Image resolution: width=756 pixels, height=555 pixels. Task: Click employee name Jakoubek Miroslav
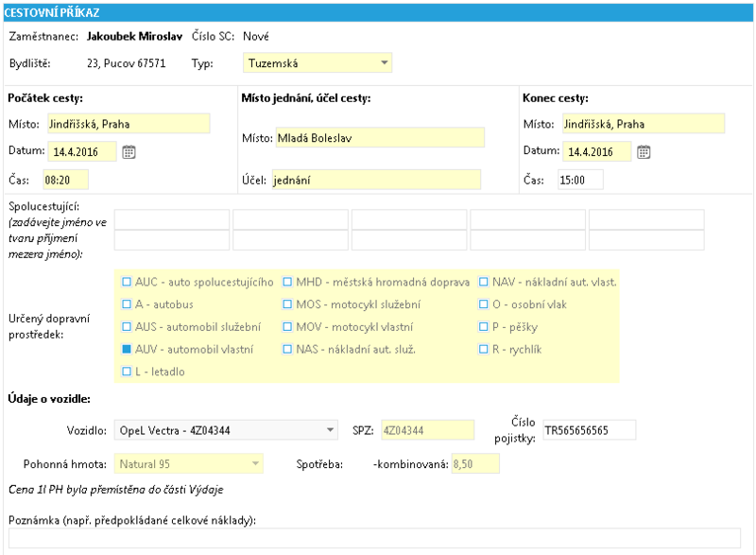pyautogui.click(x=134, y=37)
